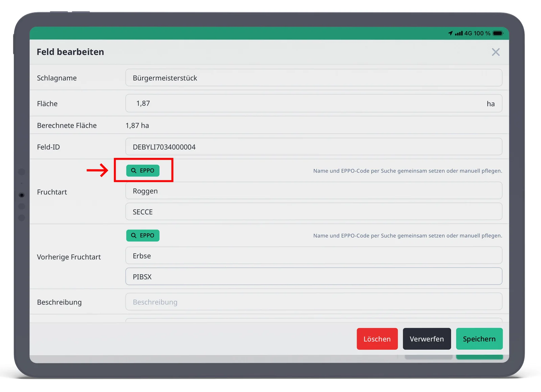Save the field with Speichern
The width and height of the screenshot is (541, 392).
click(479, 339)
